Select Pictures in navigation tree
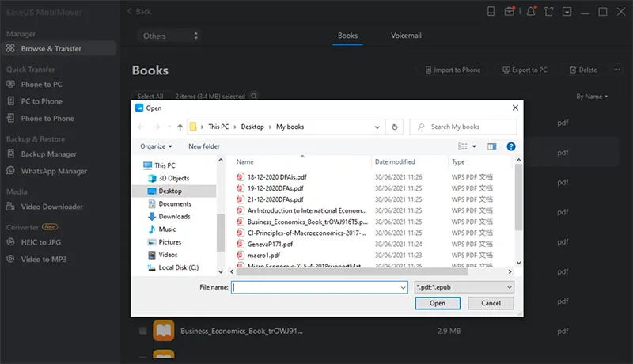This screenshot has height=364, width=633. 169,242
